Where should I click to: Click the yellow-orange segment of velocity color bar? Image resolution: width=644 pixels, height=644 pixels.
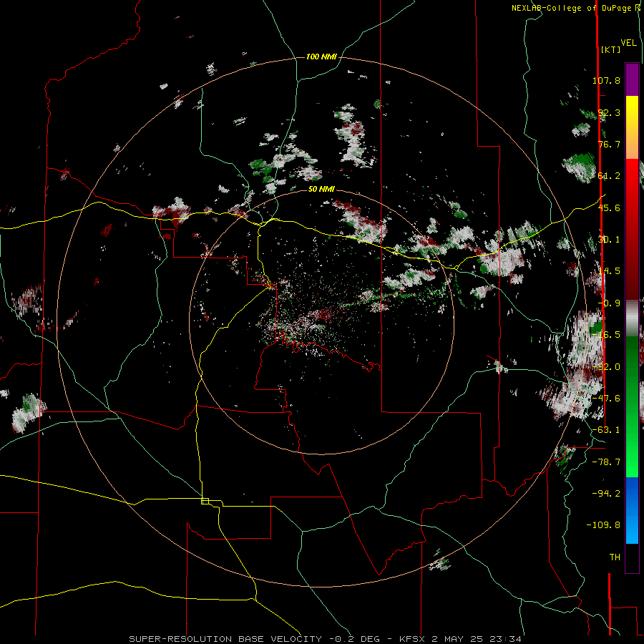(x=632, y=127)
